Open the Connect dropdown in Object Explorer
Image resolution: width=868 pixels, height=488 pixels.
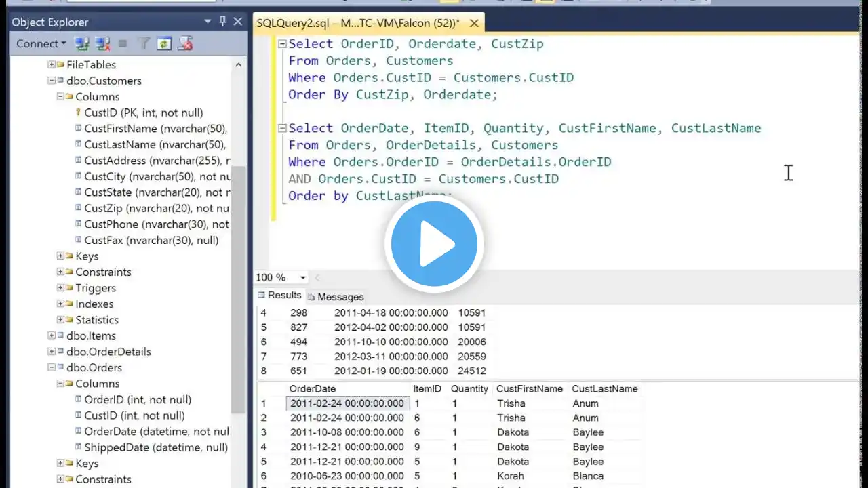(41, 44)
